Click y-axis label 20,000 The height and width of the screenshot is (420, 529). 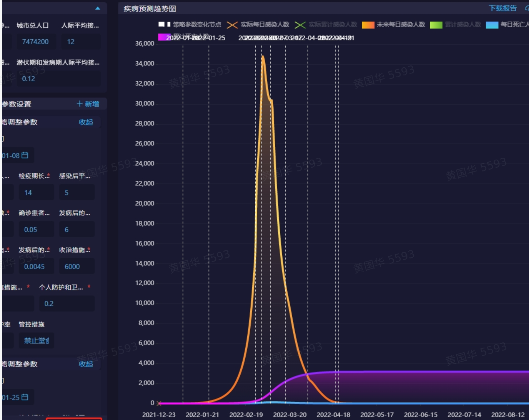click(145, 203)
